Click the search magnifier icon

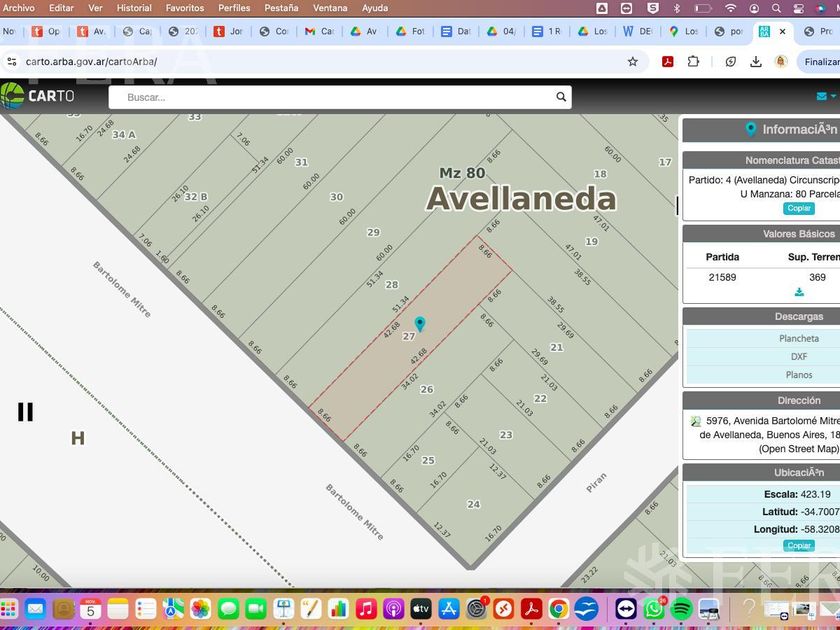(x=561, y=97)
